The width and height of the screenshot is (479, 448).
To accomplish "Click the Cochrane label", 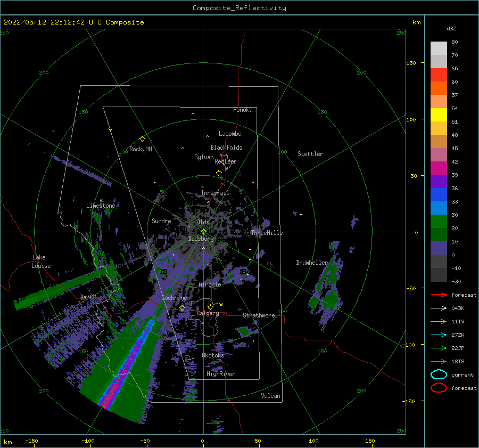I will point(174,298).
